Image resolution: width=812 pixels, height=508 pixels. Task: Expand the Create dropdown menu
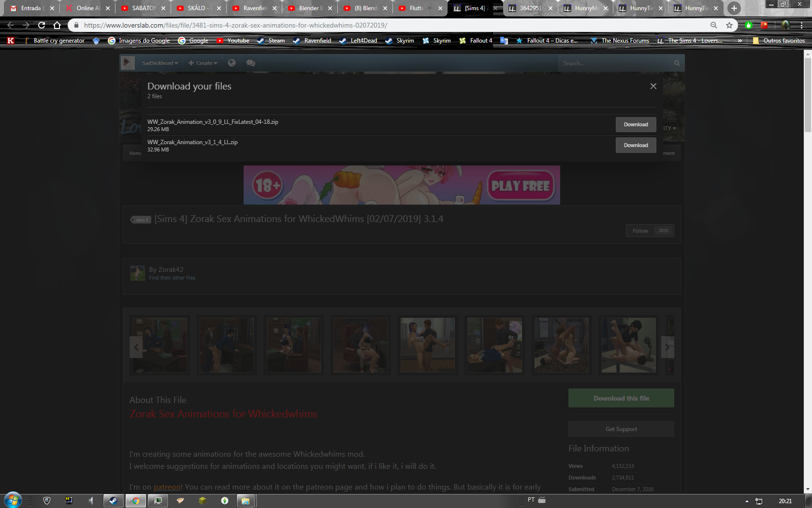pyautogui.click(x=203, y=63)
